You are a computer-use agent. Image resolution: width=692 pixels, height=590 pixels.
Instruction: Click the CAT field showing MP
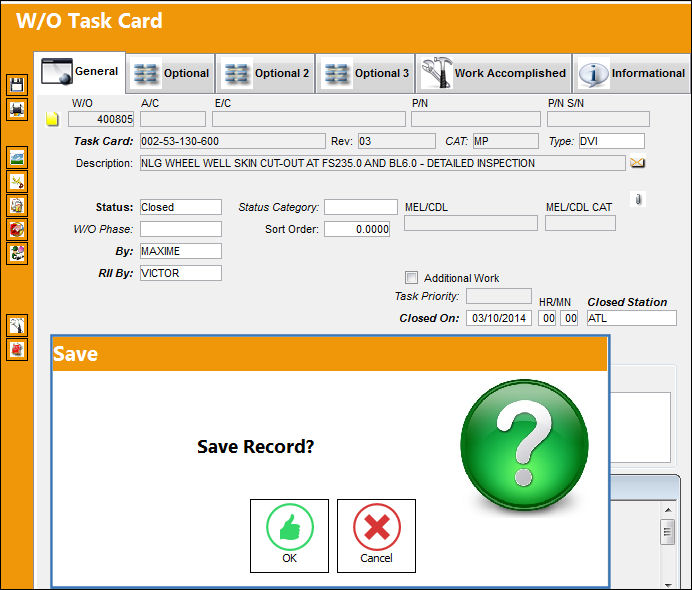click(506, 141)
